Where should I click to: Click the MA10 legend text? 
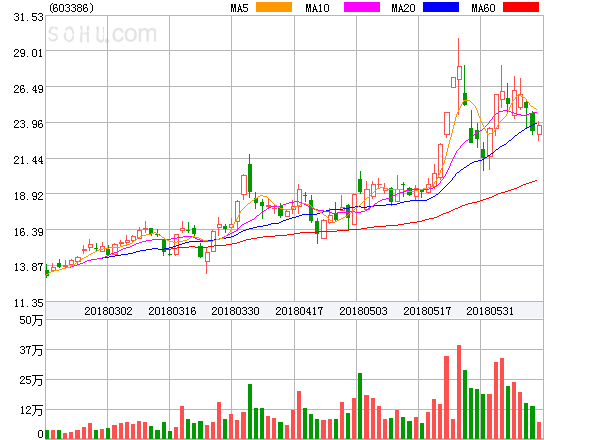pos(317,8)
